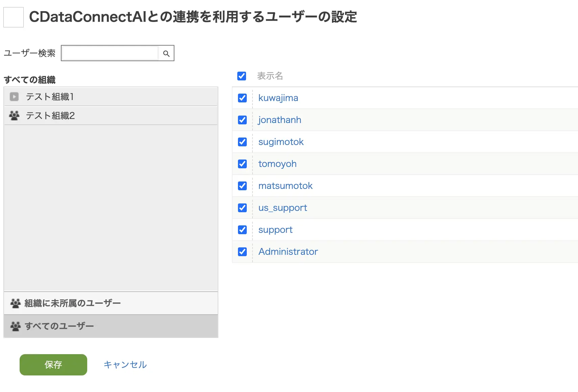
Task: Show すべてのユーザー list
Action: [111, 326]
